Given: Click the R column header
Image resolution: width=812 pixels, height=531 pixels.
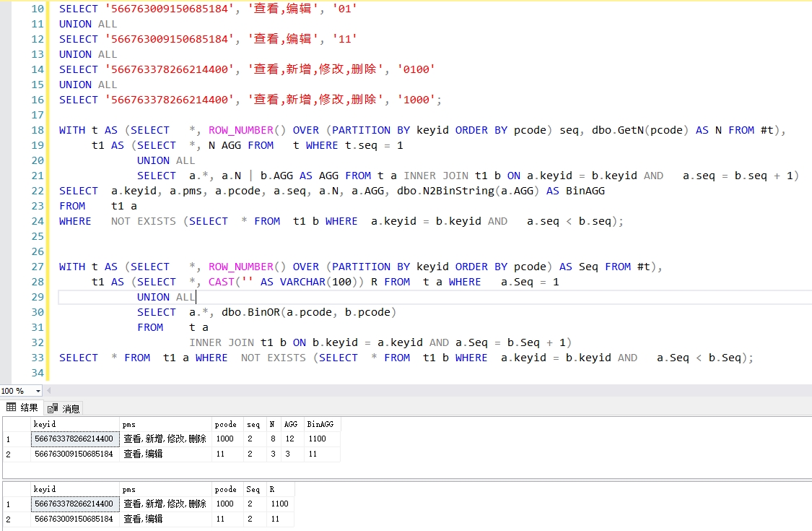Looking at the screenshot, I should click(280, 489).
